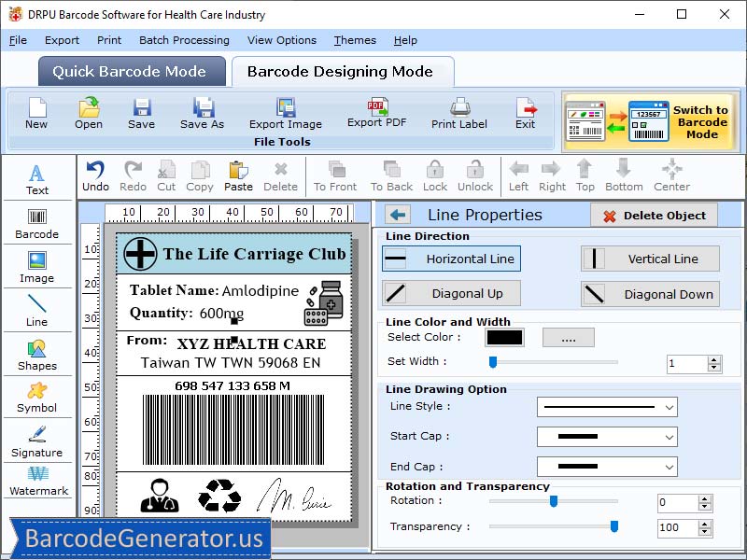
Task: Select the Shapes tool
Action: pyautogui.click(x=37, y=356)
